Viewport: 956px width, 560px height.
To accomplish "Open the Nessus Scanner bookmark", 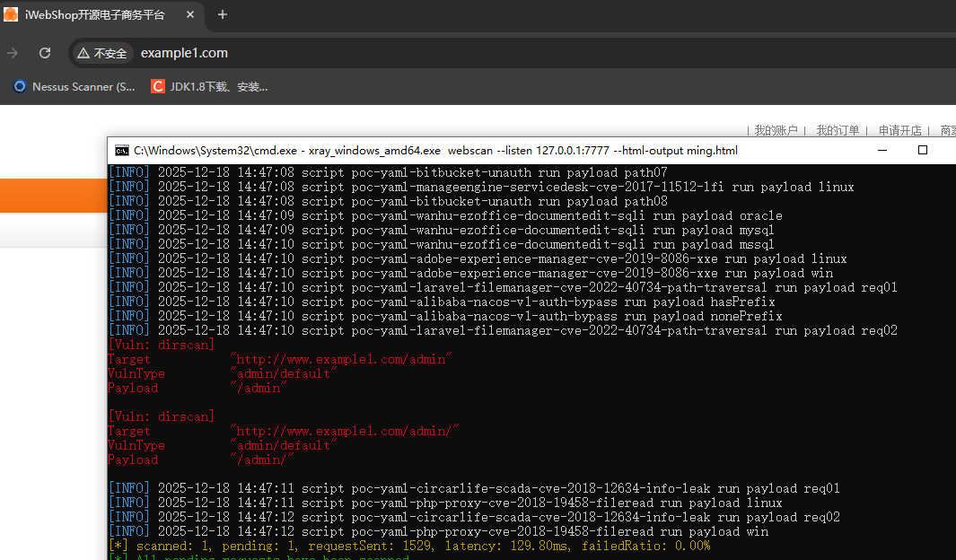I will 75,86.
